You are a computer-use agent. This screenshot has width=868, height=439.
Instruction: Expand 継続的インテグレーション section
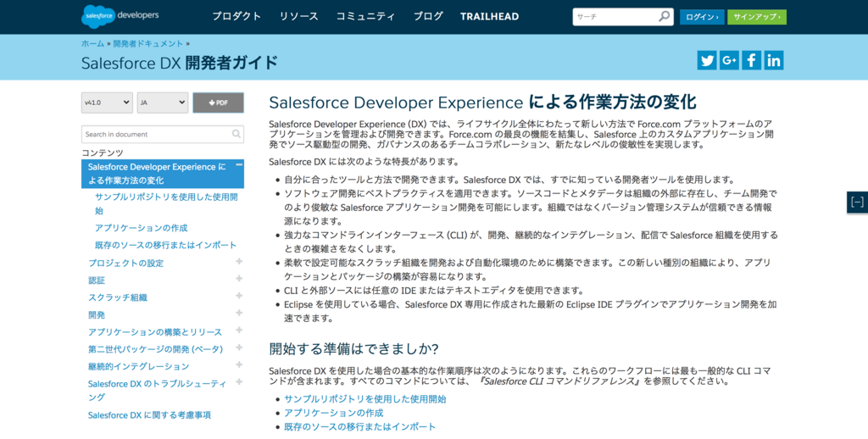[x=239, y=364]
